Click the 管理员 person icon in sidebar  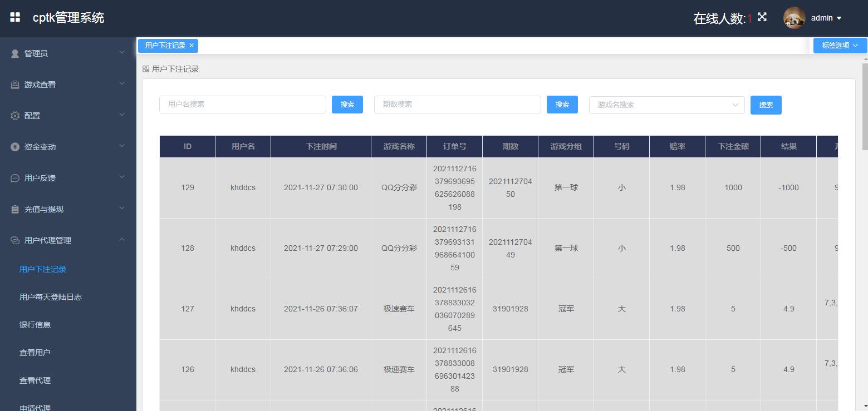(15, 53)
